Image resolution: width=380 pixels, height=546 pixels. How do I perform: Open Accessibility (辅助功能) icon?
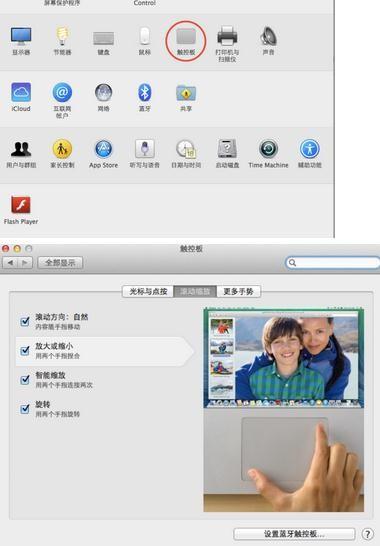pos(310,149)
